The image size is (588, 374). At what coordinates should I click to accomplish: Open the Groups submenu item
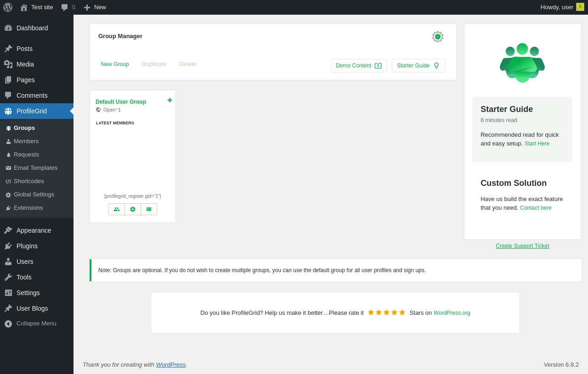coord(37,128)
